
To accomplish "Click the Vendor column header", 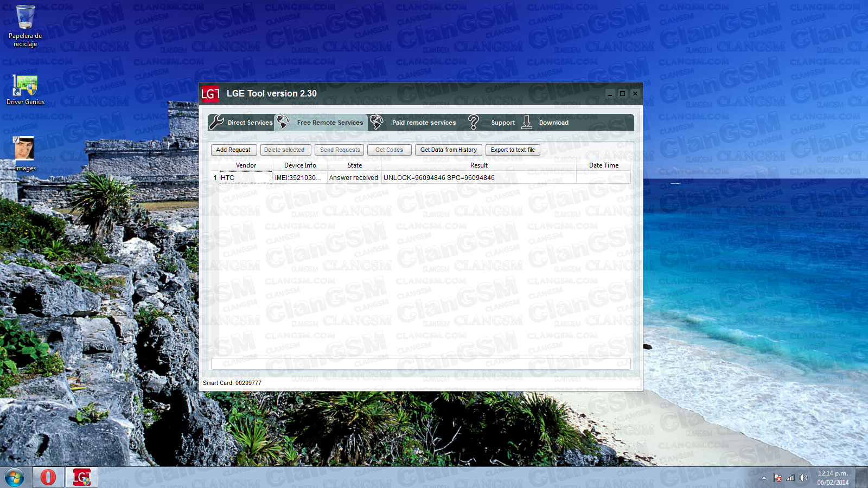I will click(x=246, y=165).
